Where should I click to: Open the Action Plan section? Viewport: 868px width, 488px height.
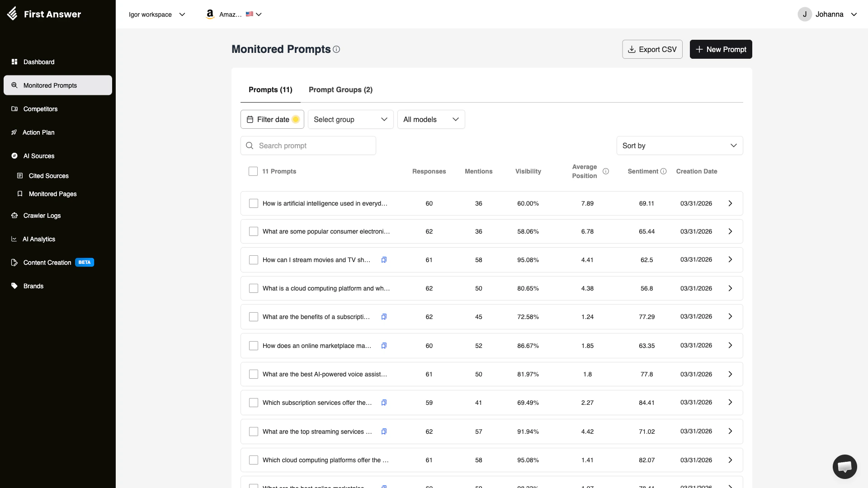(38, 132)
